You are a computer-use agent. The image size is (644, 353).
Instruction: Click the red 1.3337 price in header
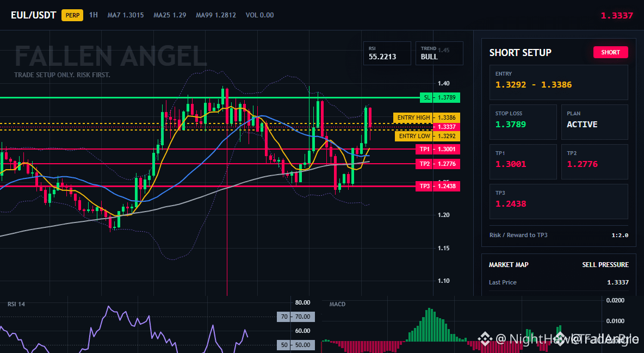(x=617, y=16)
